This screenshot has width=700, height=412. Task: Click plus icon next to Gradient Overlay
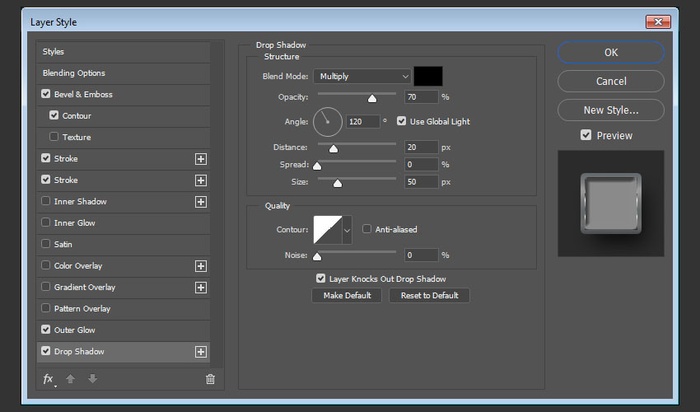coord(201,287)
